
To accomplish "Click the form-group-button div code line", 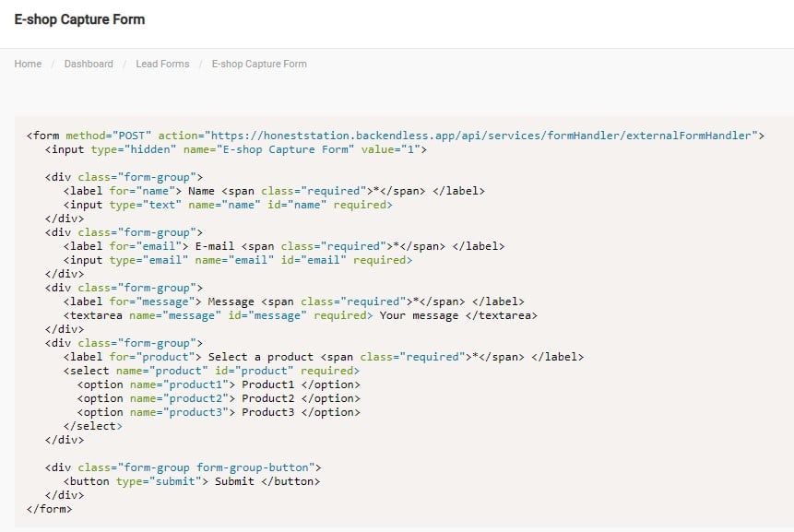I will tap(184, 467).
